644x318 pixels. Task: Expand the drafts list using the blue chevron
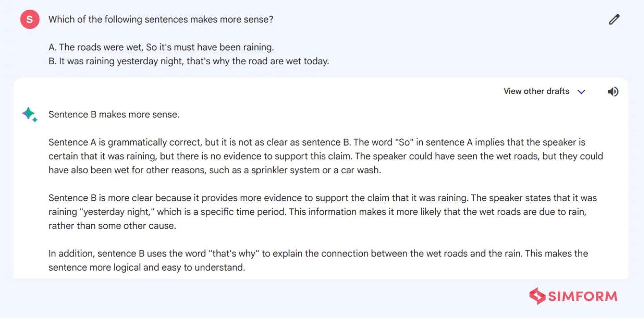[581, 92]
